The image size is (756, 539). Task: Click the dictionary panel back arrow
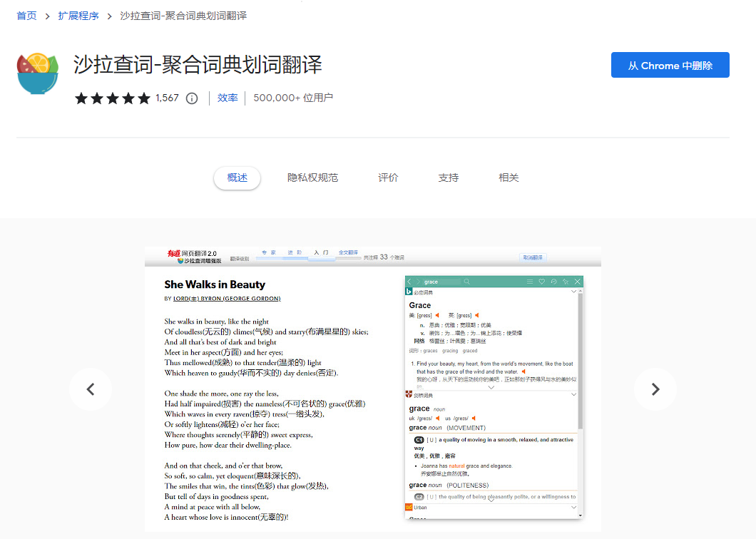click(409, 282)
